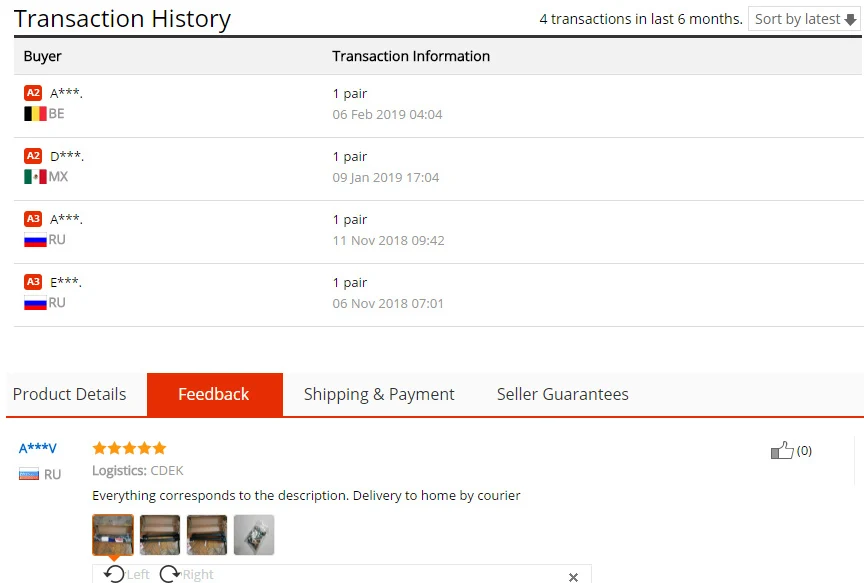Click the A3 badge next to buyer E***
864x583 pixels.
click(x=33, y=282)
